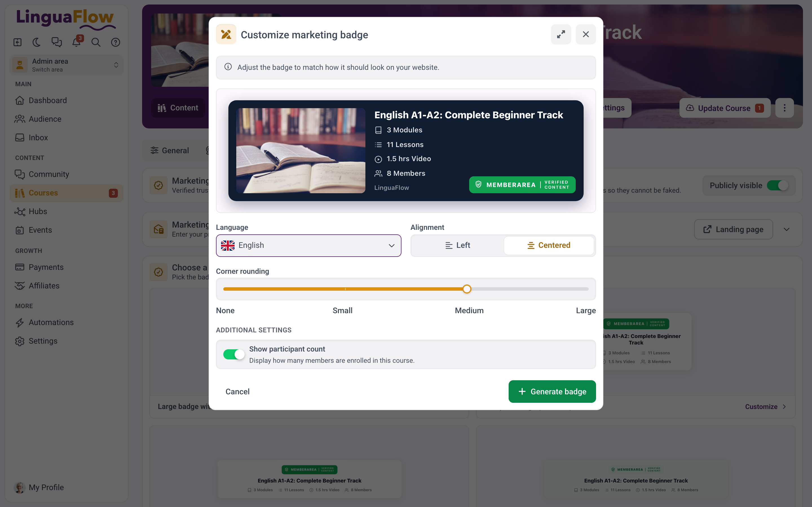This screenshot has width=812, height=507.
Task: Open chat messages icon in sidebar
Action: tap(56, 42)
